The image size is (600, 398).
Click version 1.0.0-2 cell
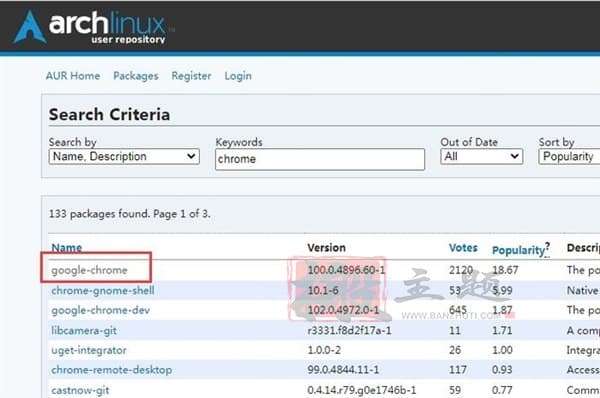324,350
